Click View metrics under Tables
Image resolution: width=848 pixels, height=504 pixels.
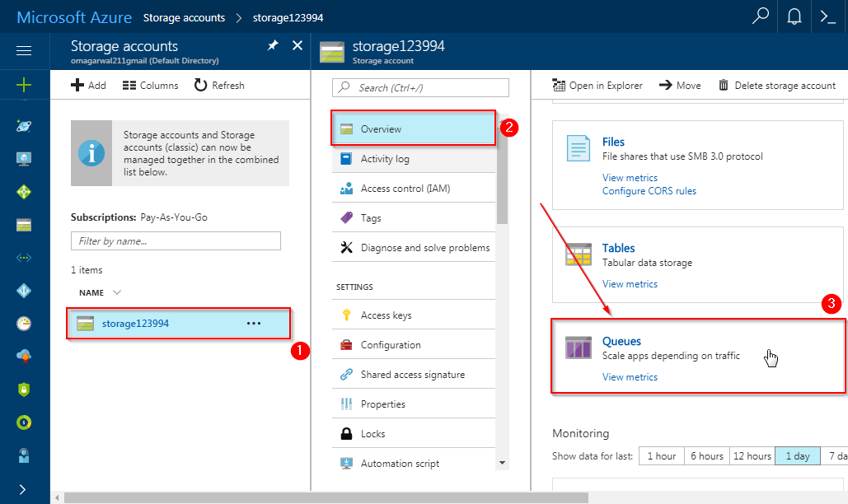[x=630, y=284]
